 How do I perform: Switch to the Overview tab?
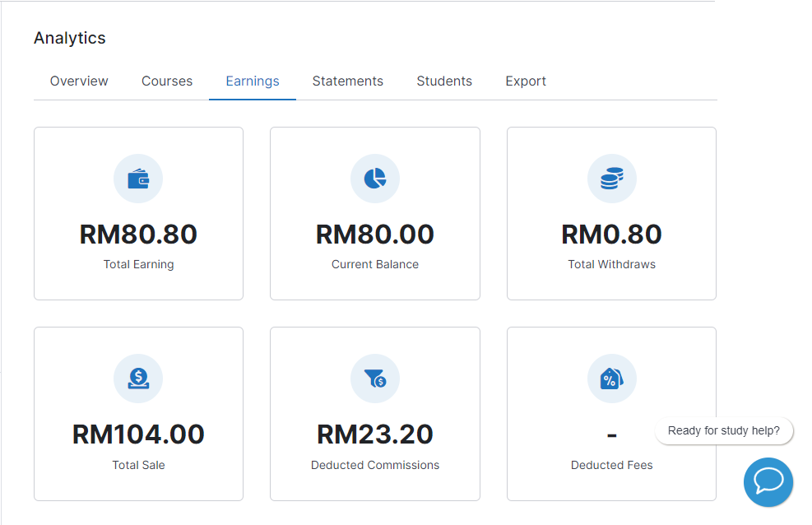point(79,81)
